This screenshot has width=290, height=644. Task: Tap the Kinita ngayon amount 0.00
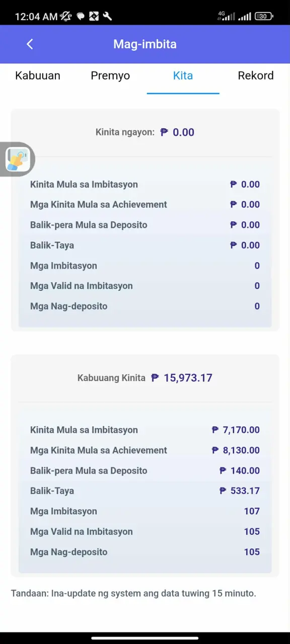(183, 132)
